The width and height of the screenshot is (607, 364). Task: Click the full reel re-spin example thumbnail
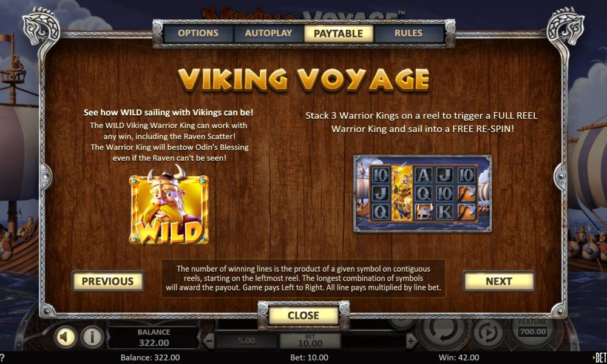[422, 194]
